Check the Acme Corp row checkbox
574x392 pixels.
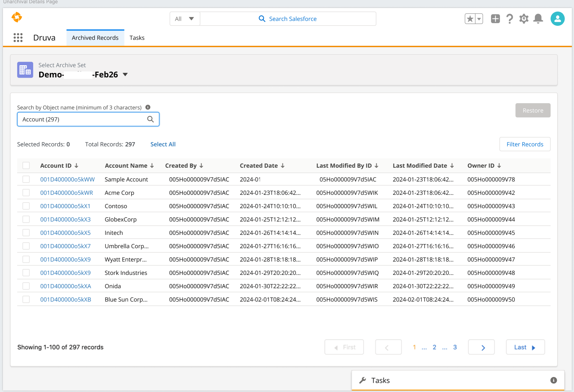(x=26, y=192)
